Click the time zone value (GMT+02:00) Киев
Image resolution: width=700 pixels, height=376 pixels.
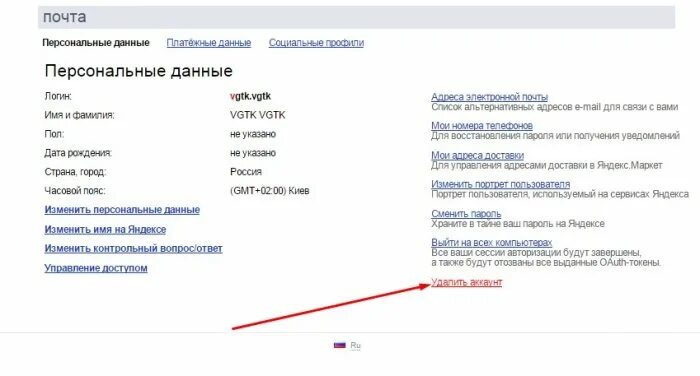click(x=270, y=191)
